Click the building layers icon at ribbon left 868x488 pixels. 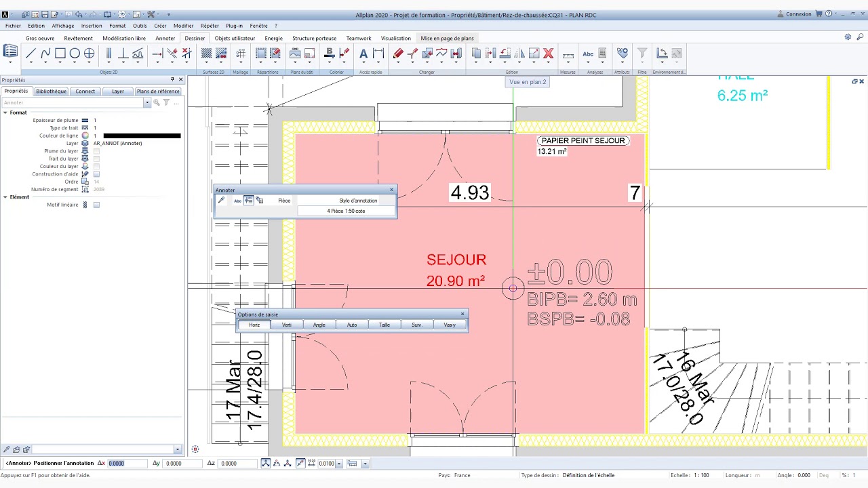(x=10, y=52)
